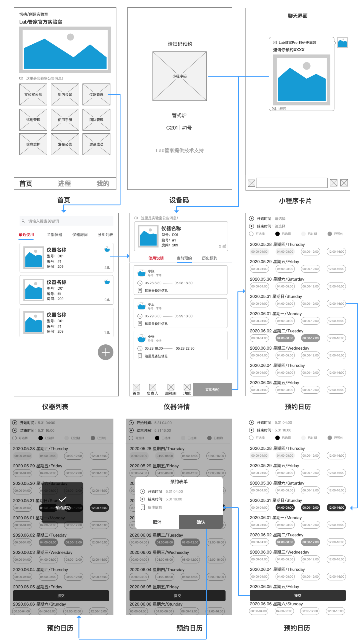Tap the 首页 icon in the instrument detail bottom bar

click(x=136, y=387)
